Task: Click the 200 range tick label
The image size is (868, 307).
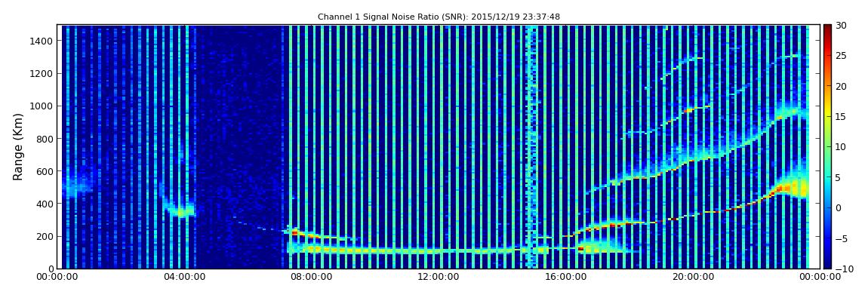Action: (45, 237)
